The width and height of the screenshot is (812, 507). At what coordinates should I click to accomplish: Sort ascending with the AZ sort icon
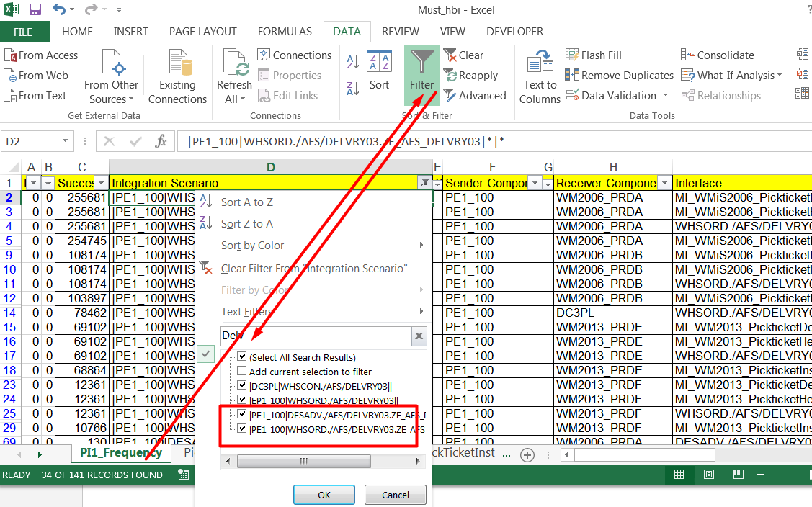click(x=352, y=63)
